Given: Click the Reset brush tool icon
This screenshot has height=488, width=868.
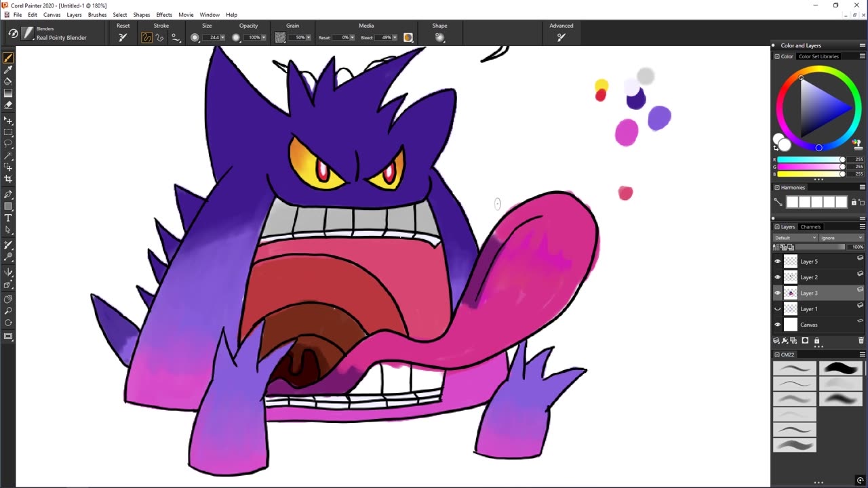Looking at the screenshot, I should 123,37.
